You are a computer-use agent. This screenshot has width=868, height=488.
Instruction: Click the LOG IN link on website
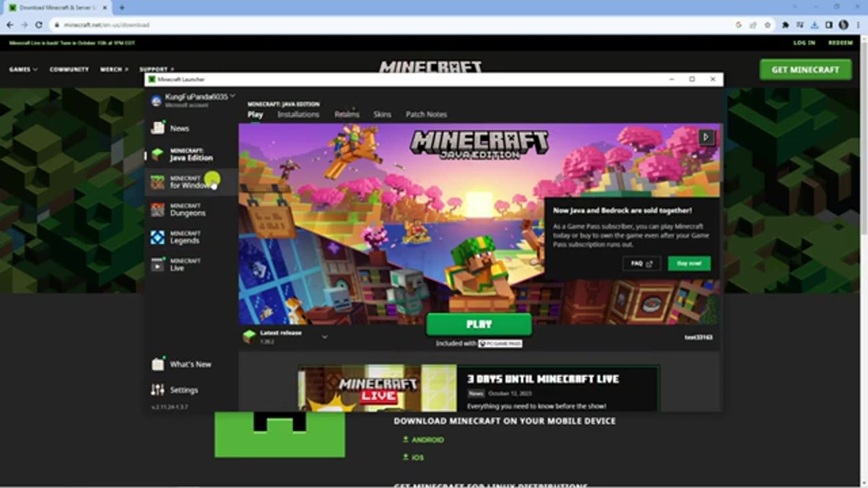click(804, 43)
